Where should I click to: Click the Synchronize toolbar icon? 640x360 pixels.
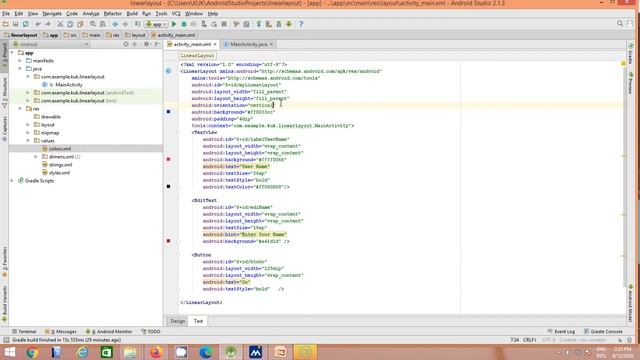coord(25,24)
